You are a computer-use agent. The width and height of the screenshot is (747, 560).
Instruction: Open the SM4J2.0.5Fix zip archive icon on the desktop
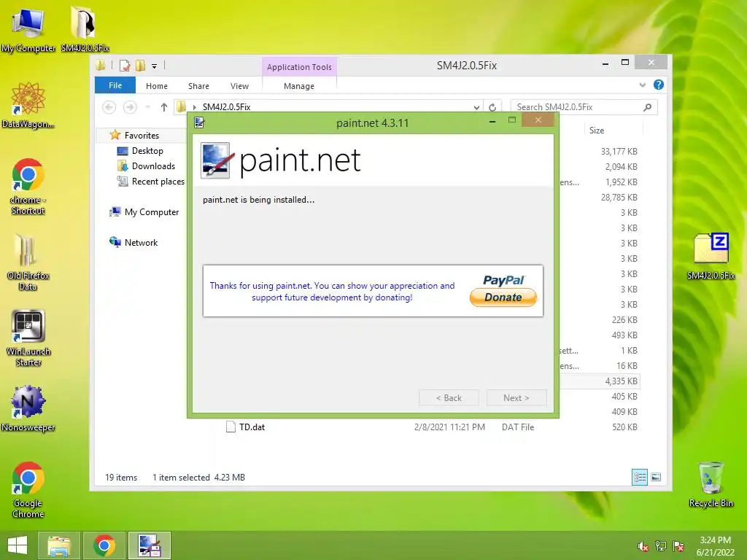[711, 256]
